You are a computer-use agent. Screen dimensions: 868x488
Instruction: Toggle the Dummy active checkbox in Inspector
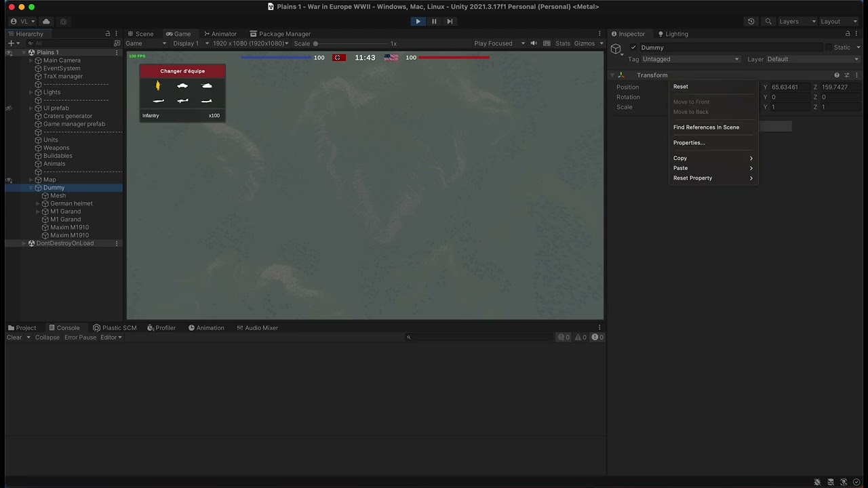click(x=633, y=47)
